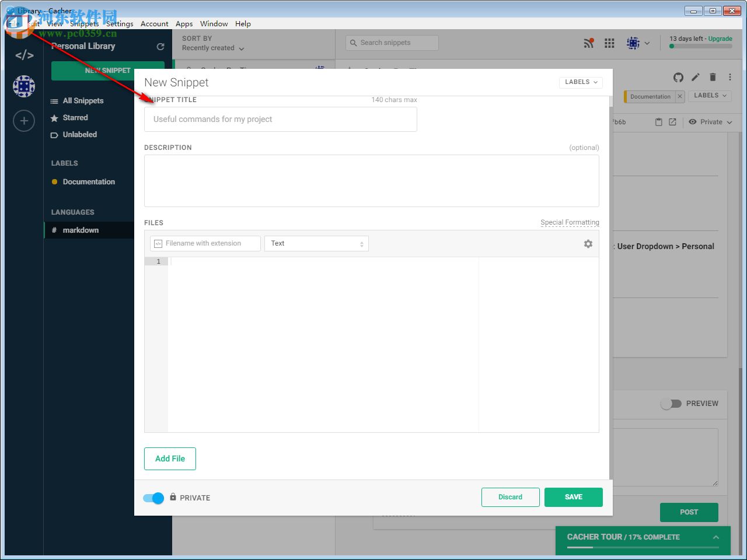Click the NEW SNIPPET button
This screenshot has height=560, width=747.
[108, 71]
